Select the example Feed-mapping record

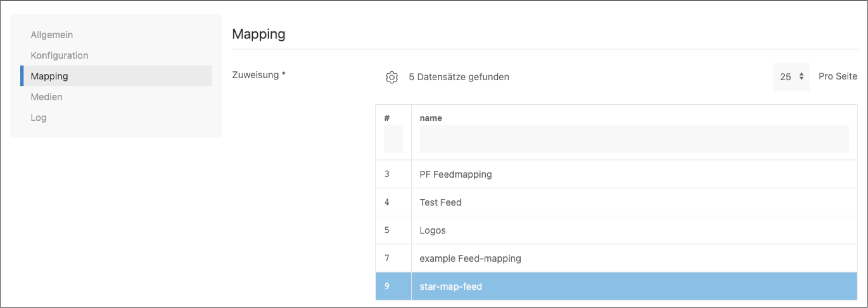(470, 258)
